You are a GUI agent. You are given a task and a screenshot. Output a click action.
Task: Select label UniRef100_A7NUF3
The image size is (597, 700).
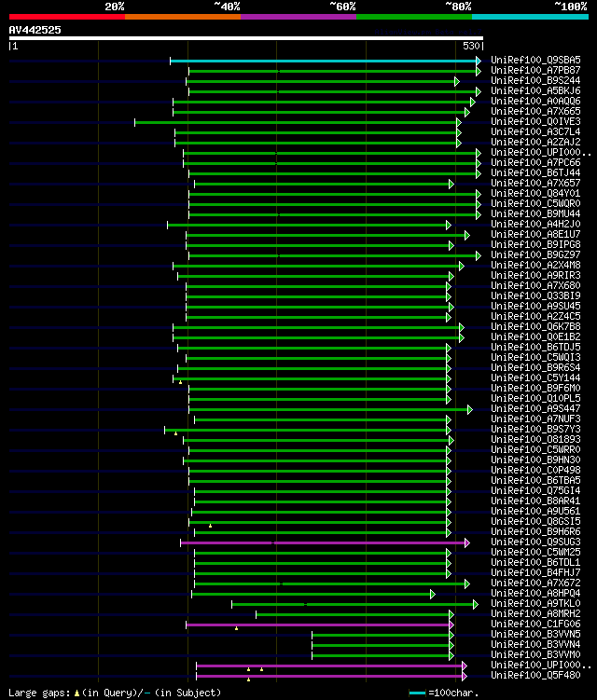[535, 419]
